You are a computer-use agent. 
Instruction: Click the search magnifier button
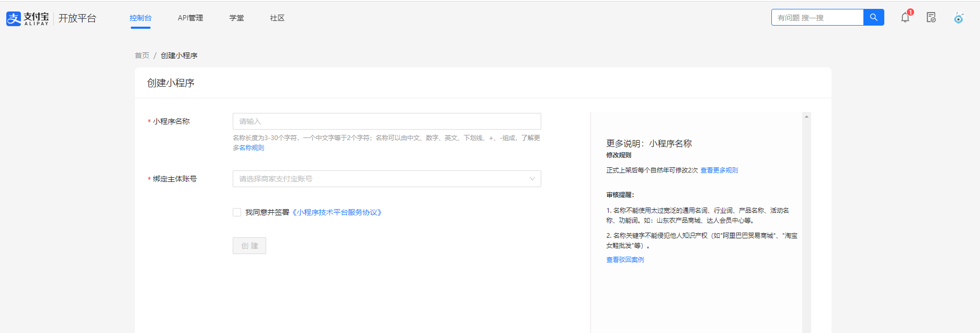point(873,17)
